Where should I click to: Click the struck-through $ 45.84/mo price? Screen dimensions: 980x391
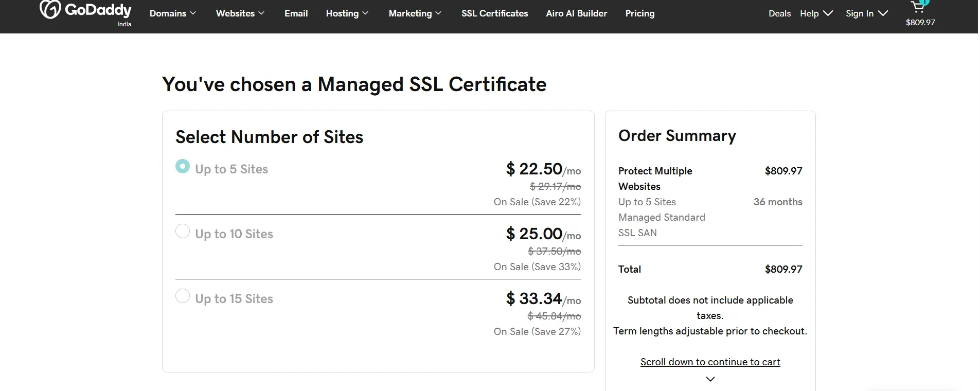[555, 316]
